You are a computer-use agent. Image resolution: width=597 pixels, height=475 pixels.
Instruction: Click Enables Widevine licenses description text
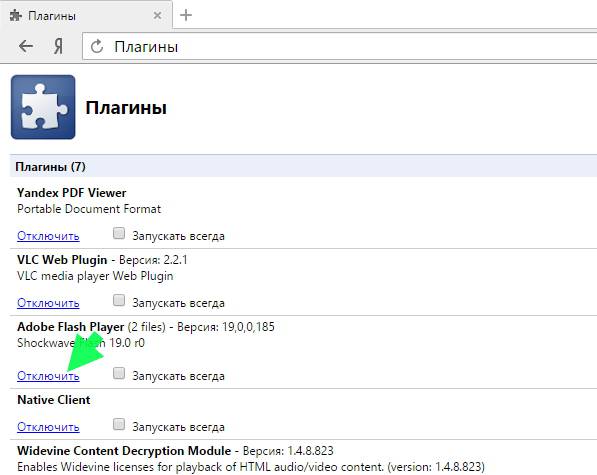coord(251,467)
